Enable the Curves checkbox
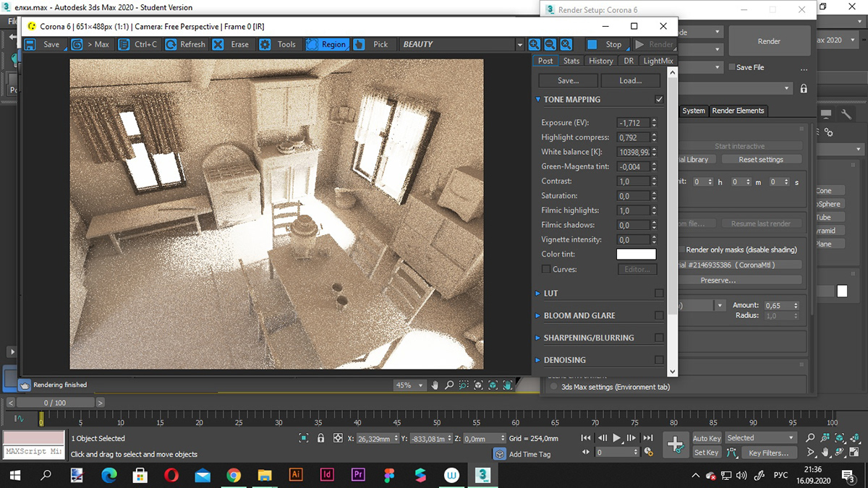This screenshot has height=488, width=868. pyautogui.click(x=546, y=269)
